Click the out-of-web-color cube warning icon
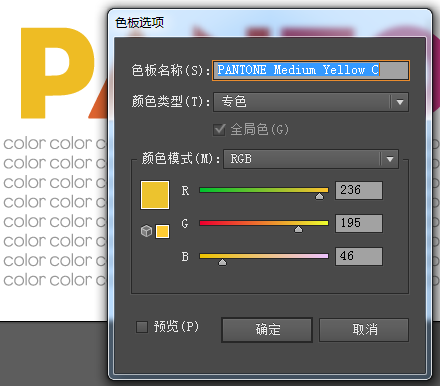The width and height of the screenshot is (440, 386). (146, 231)
